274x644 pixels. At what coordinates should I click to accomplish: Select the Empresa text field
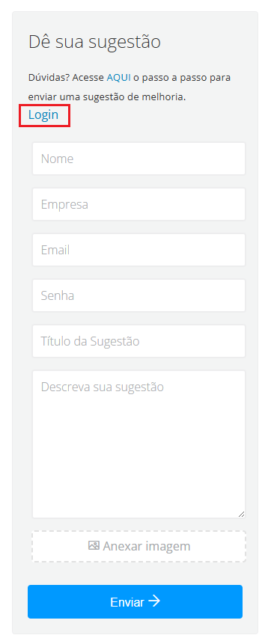pos(138,204)
